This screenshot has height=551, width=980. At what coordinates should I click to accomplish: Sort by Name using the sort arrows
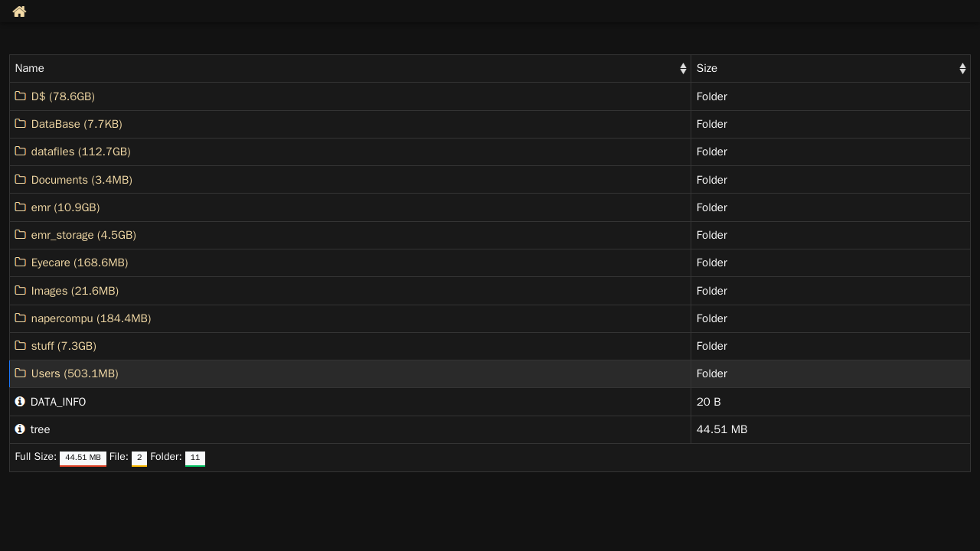tap(683, 69)
